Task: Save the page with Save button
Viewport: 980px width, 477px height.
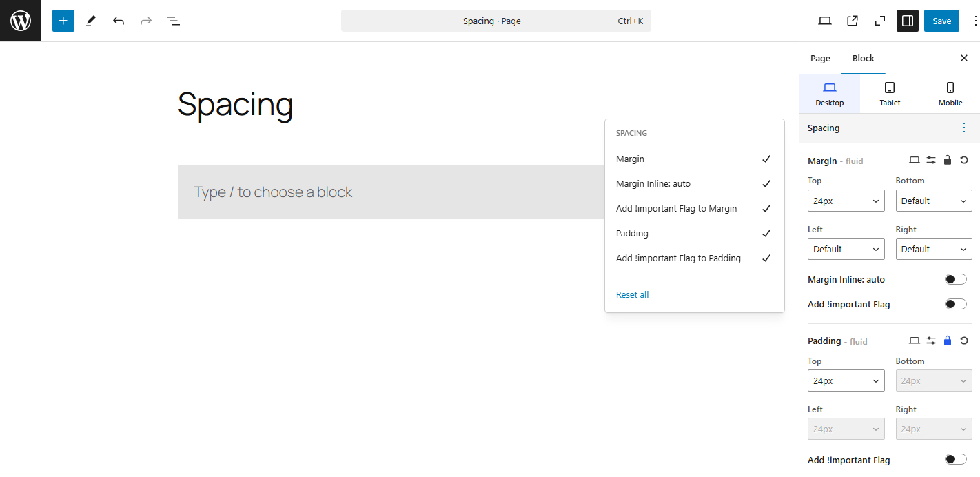Action: click(941, 21)
